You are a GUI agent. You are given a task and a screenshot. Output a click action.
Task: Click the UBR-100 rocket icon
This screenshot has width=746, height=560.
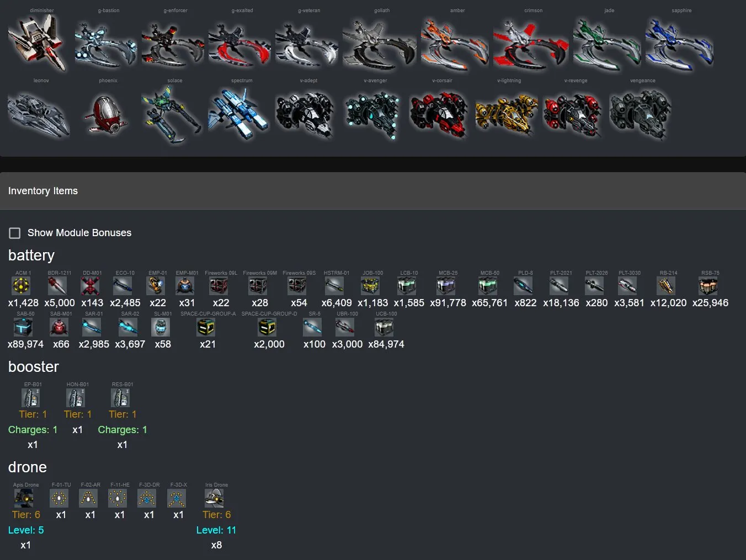click(345, 327)
